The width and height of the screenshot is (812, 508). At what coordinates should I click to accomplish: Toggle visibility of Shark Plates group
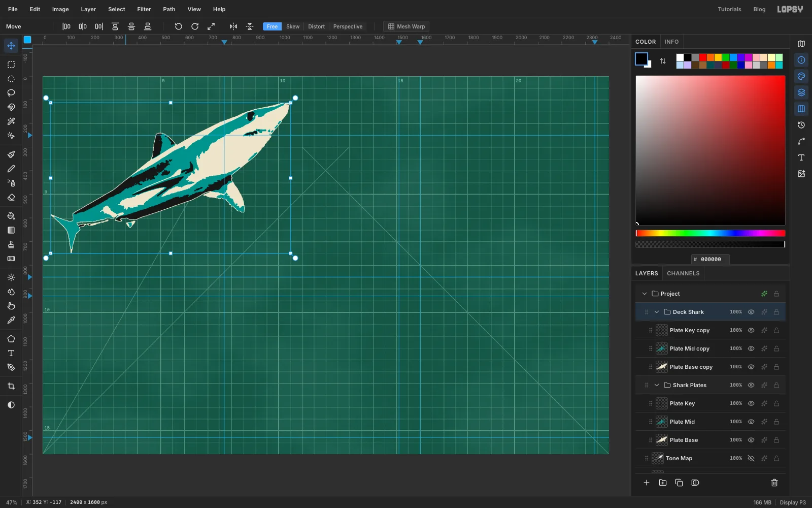pyautogui.click(x=751, y=385)
